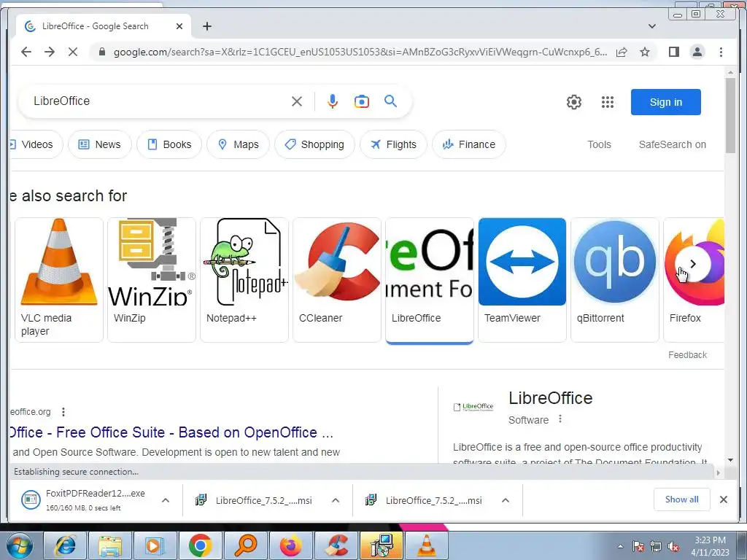Open Windows Explorer from the taskbar
Screen dimensions: 747x560
[110, 545]
